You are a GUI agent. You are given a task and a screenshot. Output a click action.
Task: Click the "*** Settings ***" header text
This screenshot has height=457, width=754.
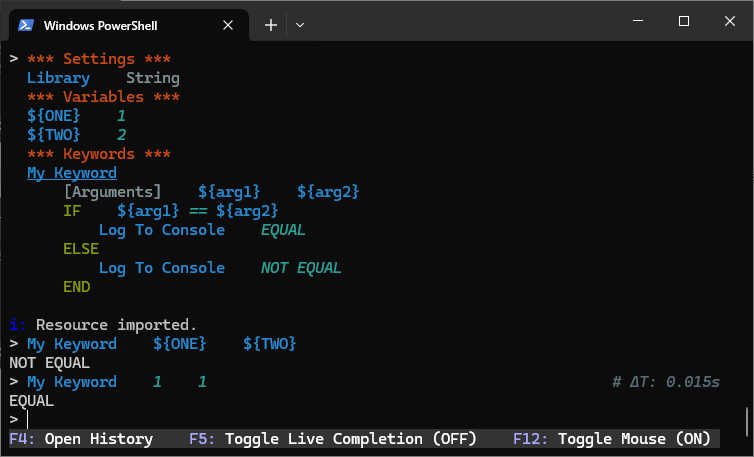point(99,59)
